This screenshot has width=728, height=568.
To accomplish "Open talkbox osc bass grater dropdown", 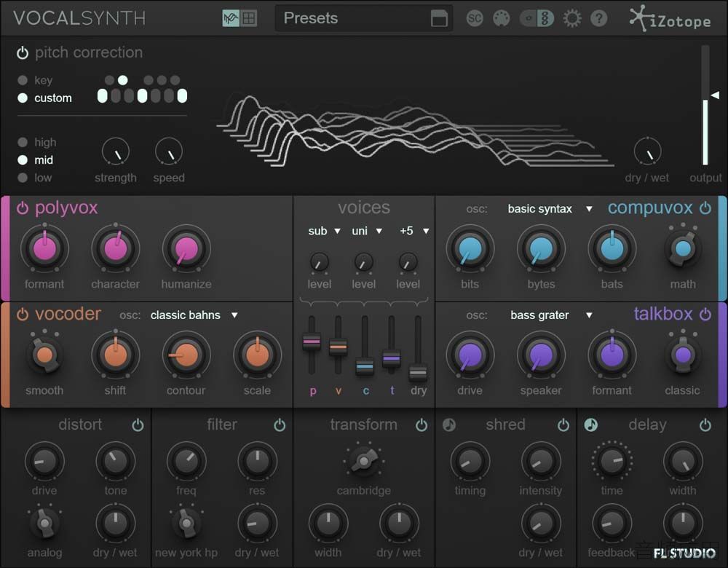I will click(x=551, y=315).
